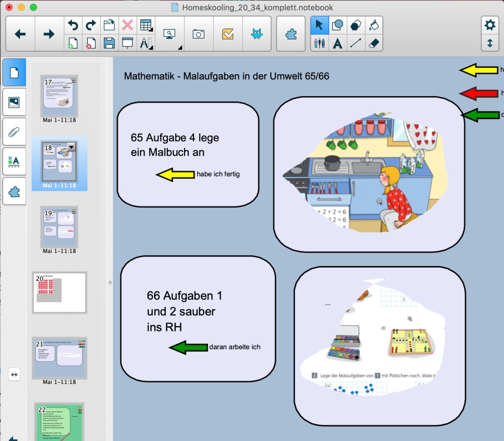
Task: Open the Shapes tool
Action: click(x=338, y=25)
